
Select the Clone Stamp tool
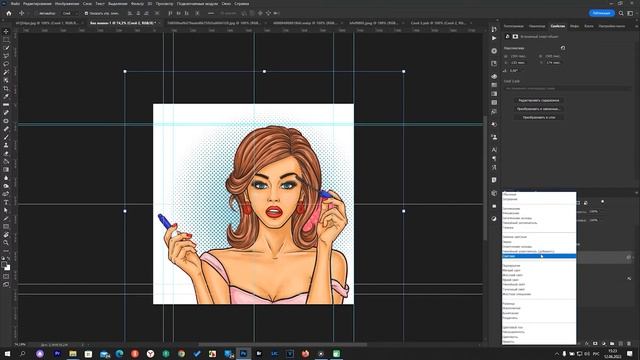(6, 145)
